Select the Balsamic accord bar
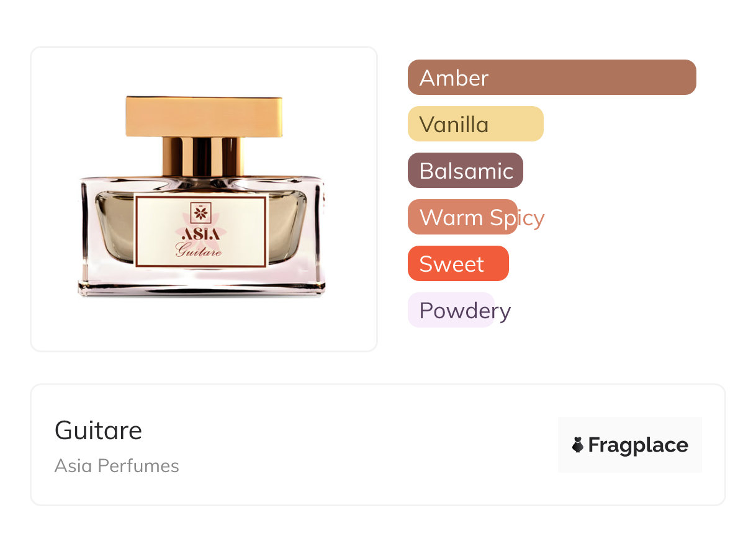The height and width of the screenshot is (536, 756). click(x=466, y=171)
